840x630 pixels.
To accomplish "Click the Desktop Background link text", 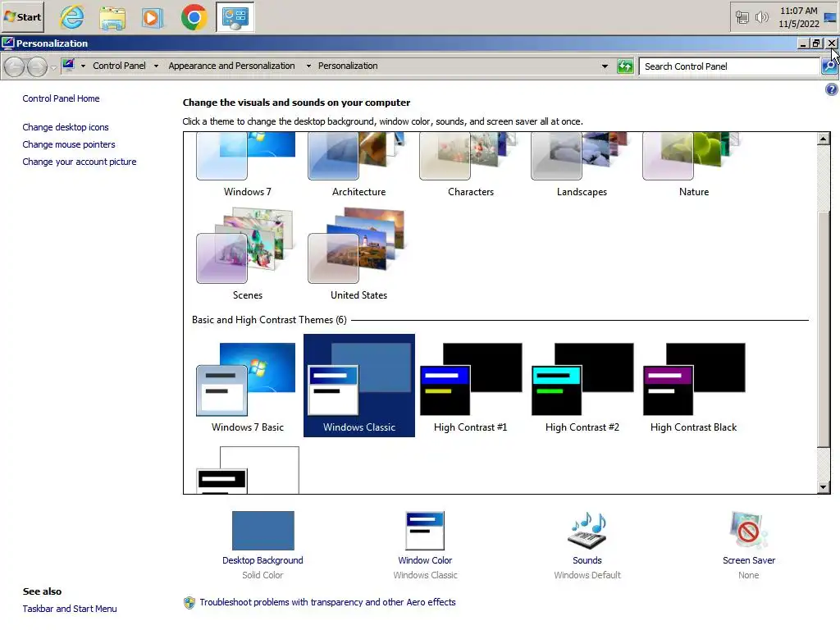I will [262, 560].
